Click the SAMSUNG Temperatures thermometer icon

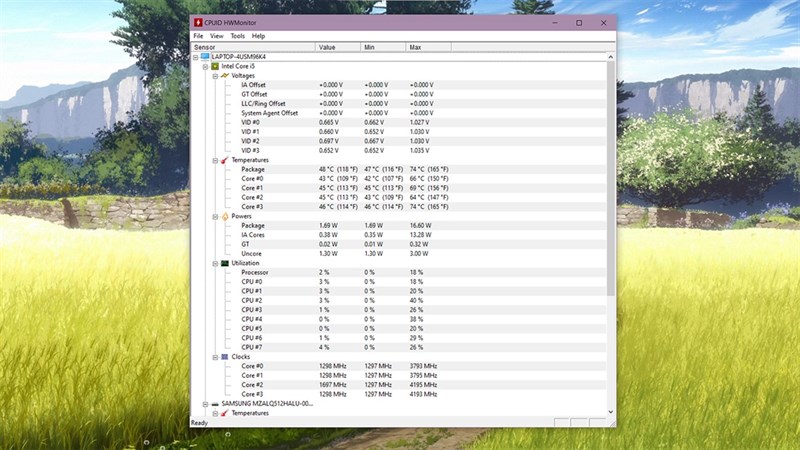pos(225,413)
